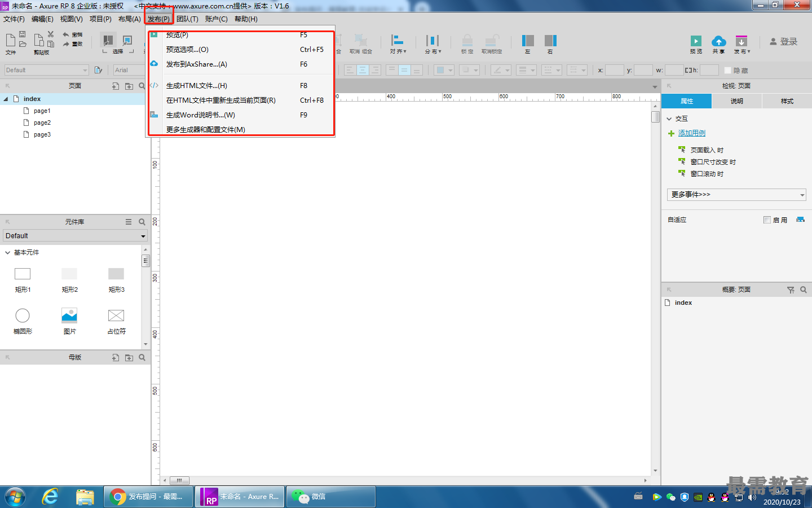Click the Add Case link
The width and height of the screenshot is (812, 508).
tap(692, 133)
